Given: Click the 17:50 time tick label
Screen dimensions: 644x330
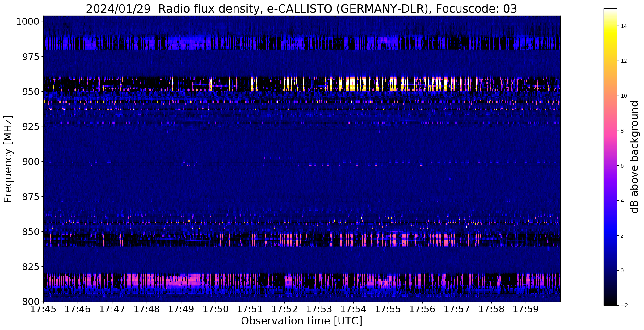Looking at the screenshot, I should (216, 309).
